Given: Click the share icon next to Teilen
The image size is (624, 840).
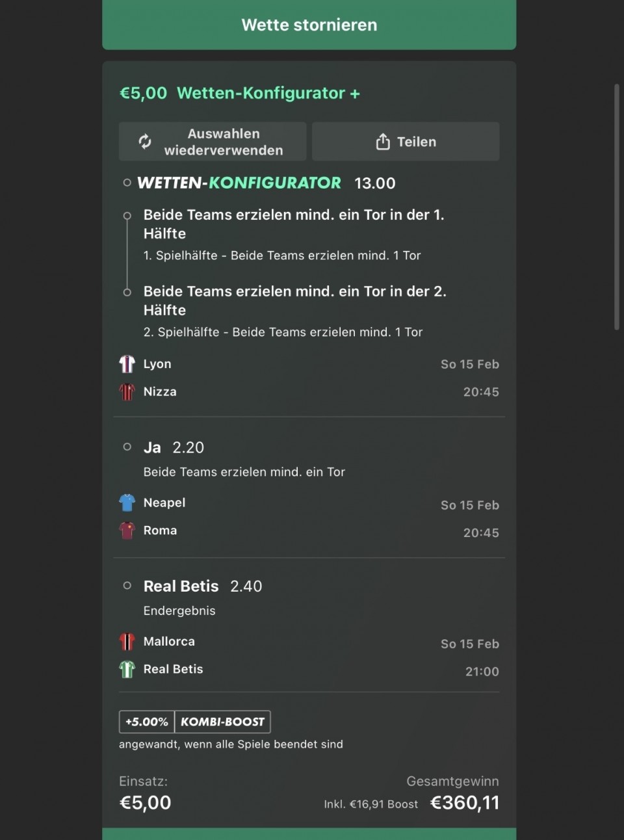Looking at the screenshot, I should [383, 142].
